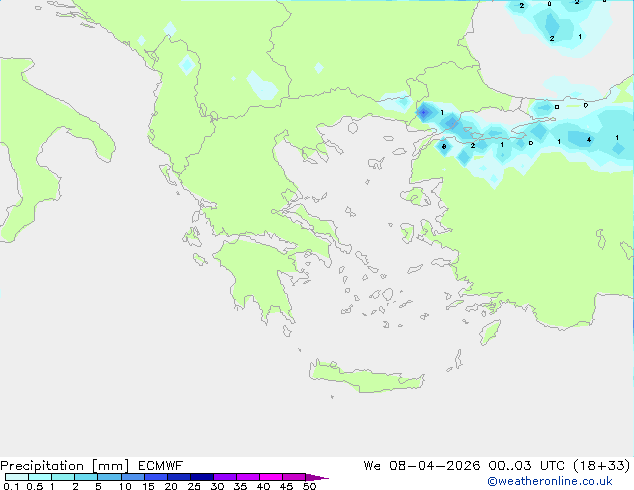Click the above-50 arrow tip of legend

click(x=317, y=477)
